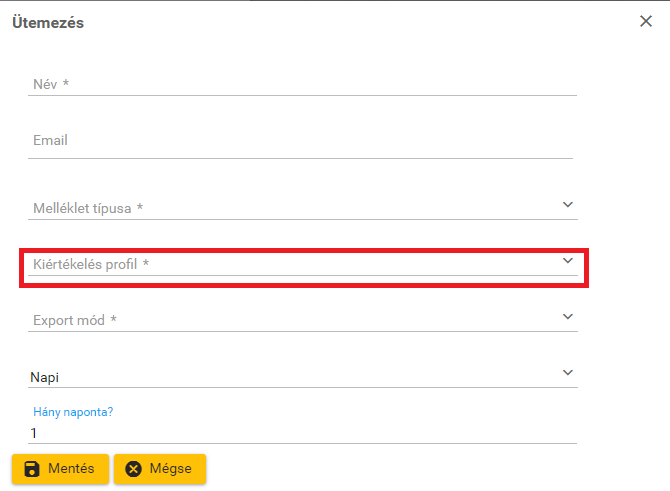Click the Kiértékelés profil placeholder text
This screenshot has width=670, height=491.
pyautogui.click(x=91, y=264)
